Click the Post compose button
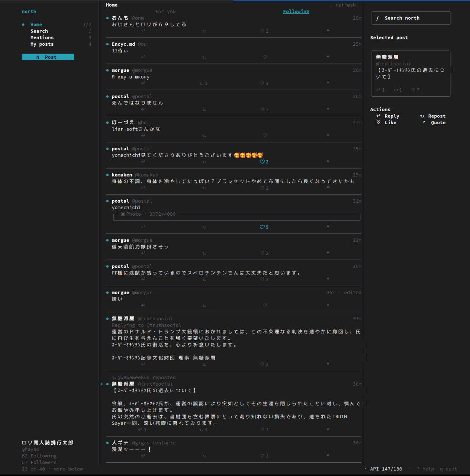Viewport: 470px width, 476px height. click(48, 57)
